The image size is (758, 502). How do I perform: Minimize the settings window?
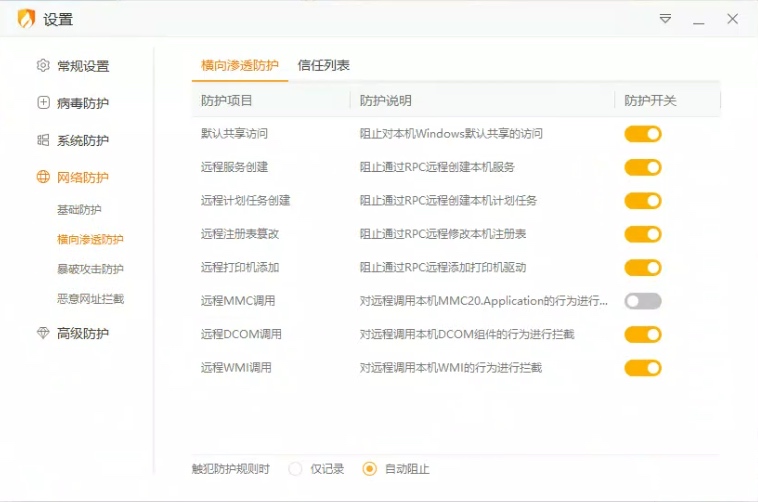click(x=699, y=23)
